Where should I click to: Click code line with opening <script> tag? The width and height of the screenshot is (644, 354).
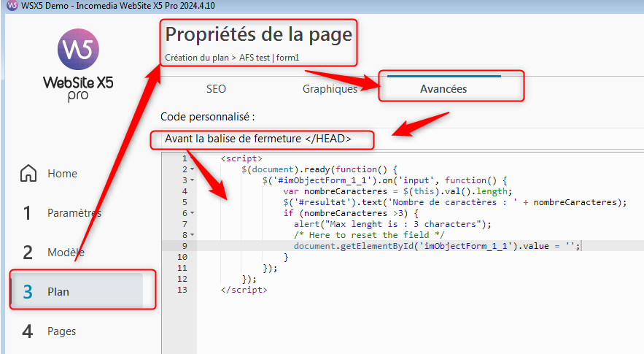pyautogui.click(x=241, y=158)
